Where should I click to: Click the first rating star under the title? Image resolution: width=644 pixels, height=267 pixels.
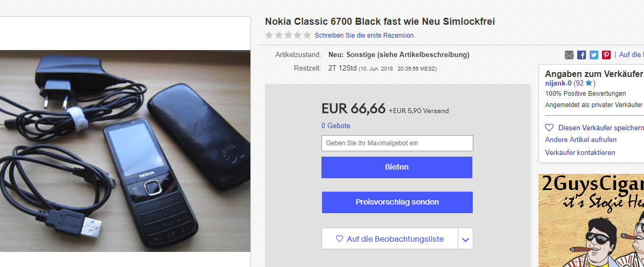tap(269, 36)
